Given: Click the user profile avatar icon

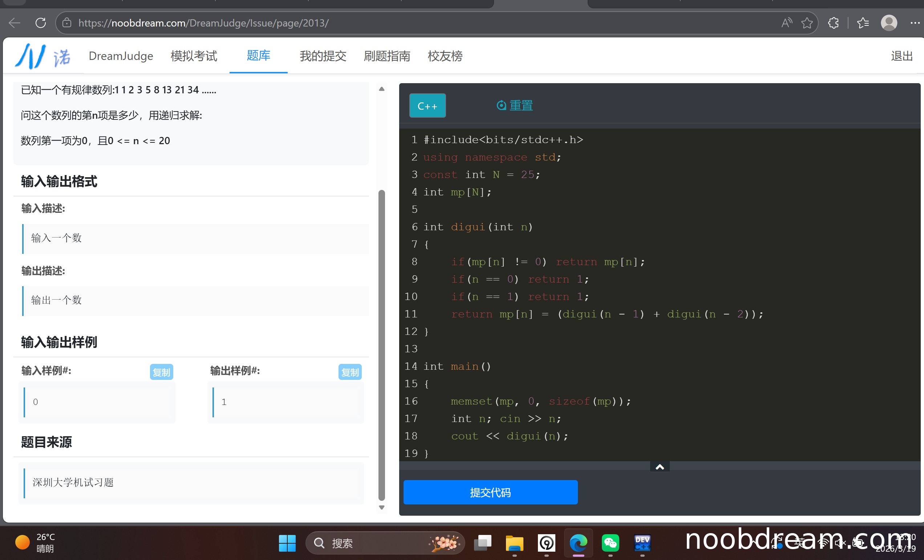Looking at the screenshot, I should click(888, 23).
